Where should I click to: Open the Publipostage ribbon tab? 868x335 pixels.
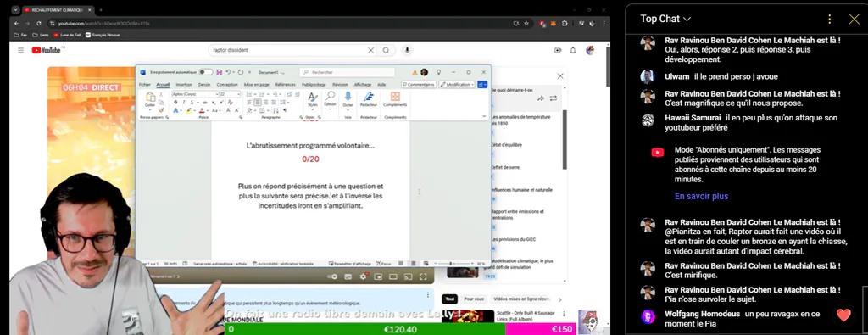pyautogui.click(x=314, y=85)
